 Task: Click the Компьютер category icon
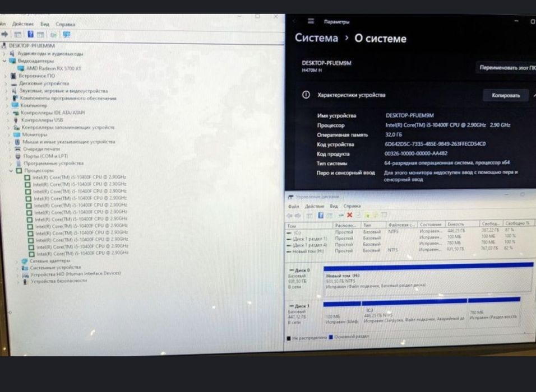pos(15,105)
